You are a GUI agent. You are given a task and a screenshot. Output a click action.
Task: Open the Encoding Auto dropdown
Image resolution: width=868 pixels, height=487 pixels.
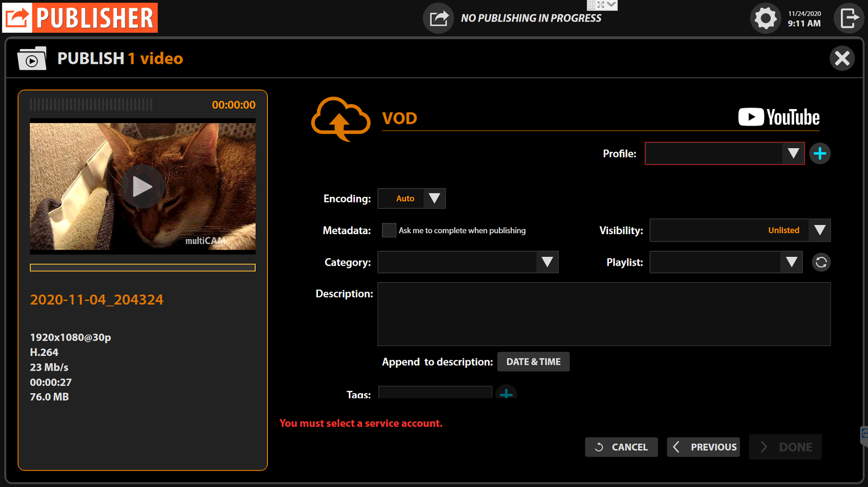pos(411,198)
